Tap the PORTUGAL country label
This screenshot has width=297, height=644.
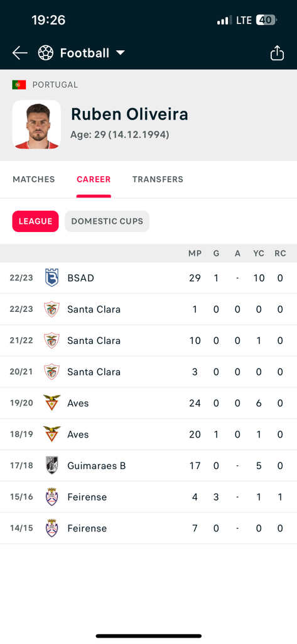pyautogui.click(x=55, y=85)
